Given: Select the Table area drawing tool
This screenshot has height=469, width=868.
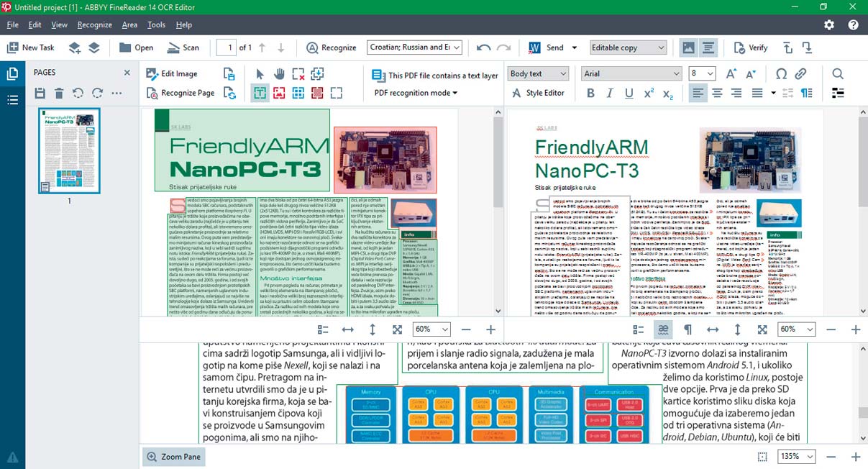Looking at the screenshot, I should (x=298, y=93).
